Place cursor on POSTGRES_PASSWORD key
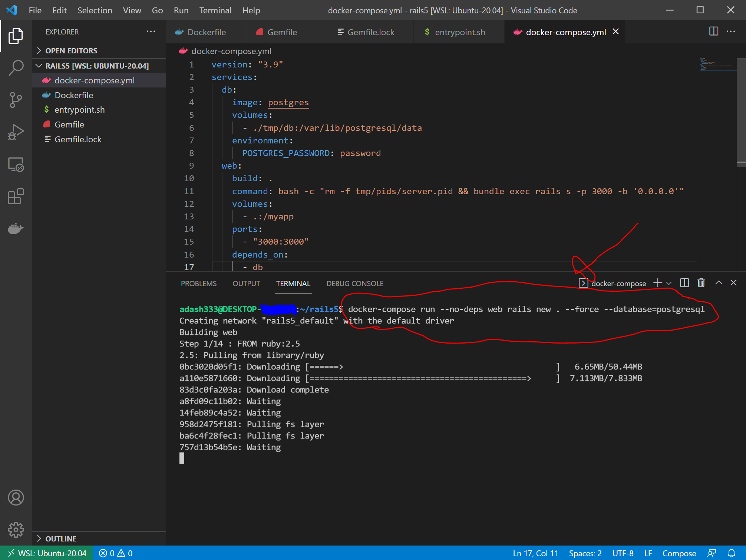The image size is (746, 560). click(x=285, y=153)
